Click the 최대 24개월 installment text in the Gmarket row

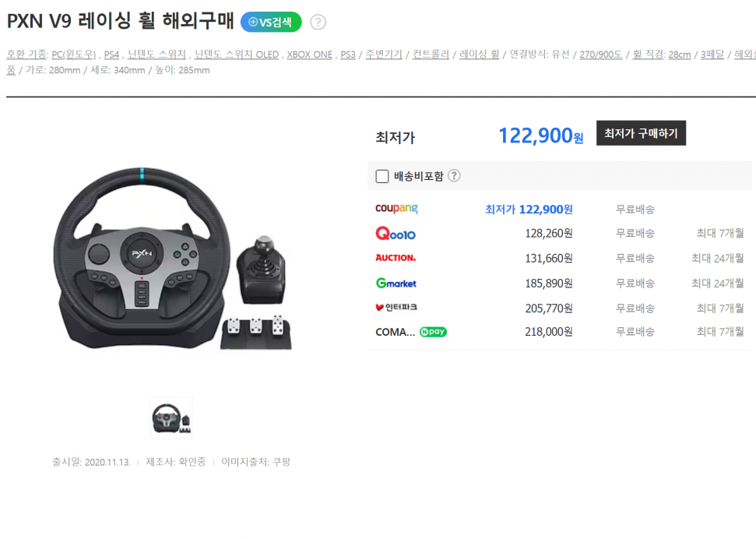point(717,284)
